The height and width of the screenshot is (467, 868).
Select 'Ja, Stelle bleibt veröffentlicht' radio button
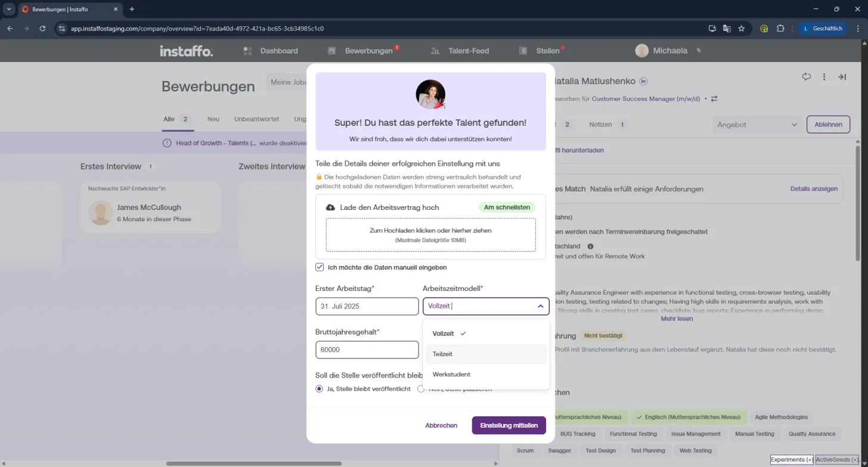pyautogui.click(x=320, y=389)
